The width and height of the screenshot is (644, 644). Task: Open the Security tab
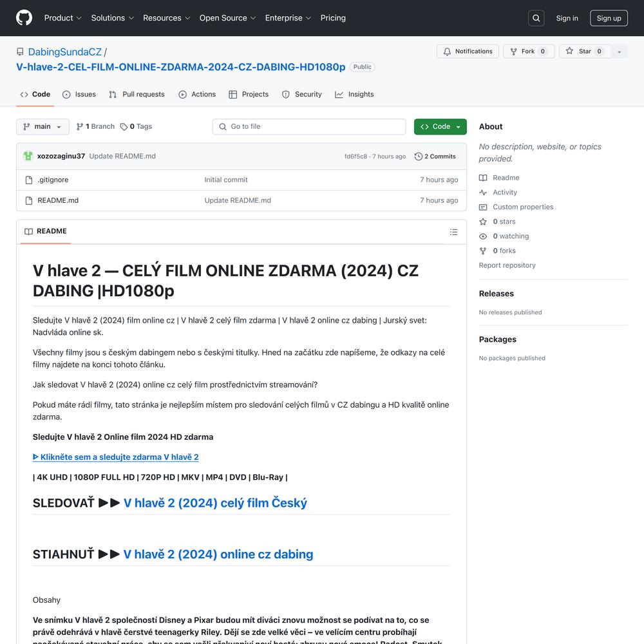click(302, 95)
